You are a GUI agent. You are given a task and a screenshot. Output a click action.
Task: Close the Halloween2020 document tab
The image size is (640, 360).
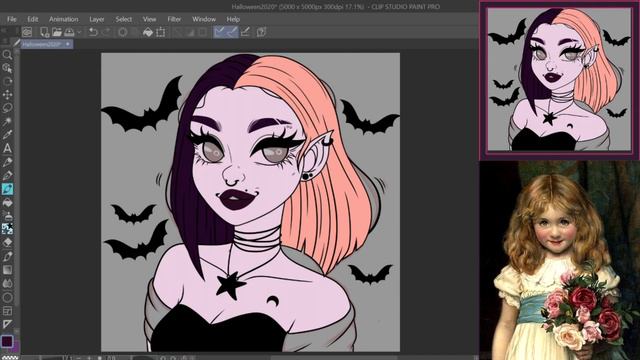[68, 44]
